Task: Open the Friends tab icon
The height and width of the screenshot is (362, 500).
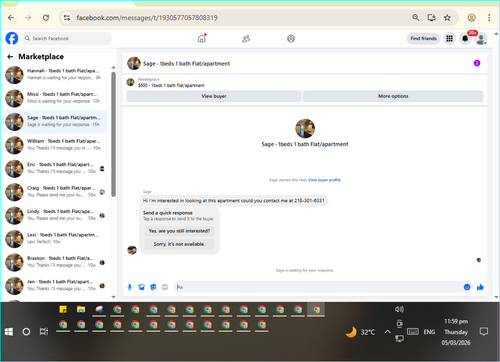Action: pos(246,39)
